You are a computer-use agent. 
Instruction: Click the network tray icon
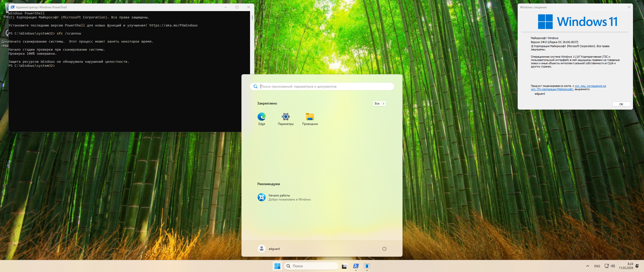click(607, 266)
